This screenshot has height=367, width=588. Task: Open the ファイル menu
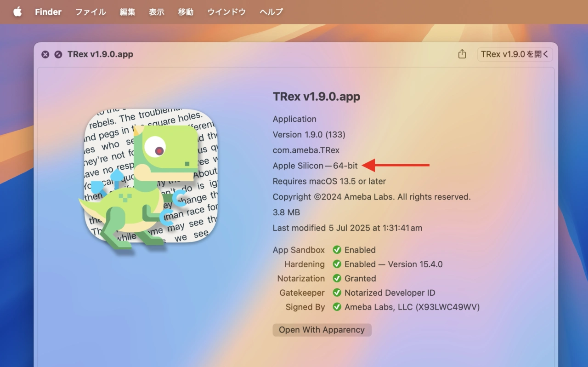[x=90, y=12]
